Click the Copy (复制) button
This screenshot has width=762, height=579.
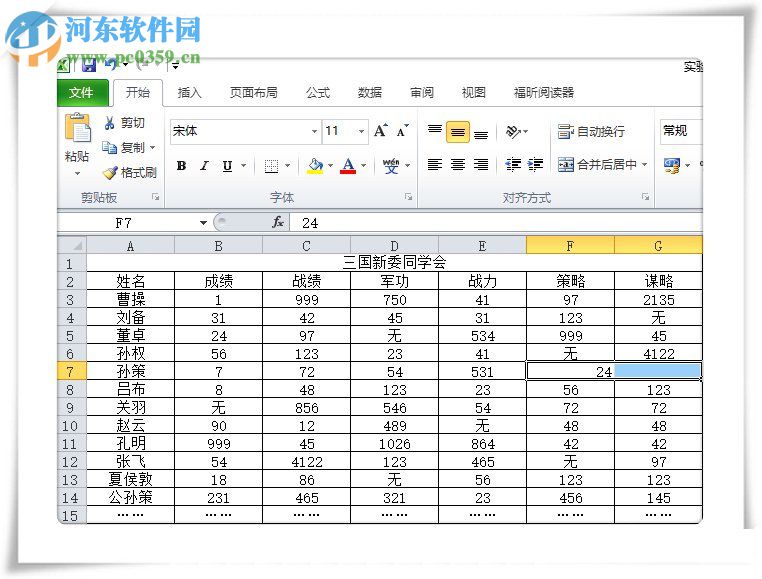tap(123, 147)
